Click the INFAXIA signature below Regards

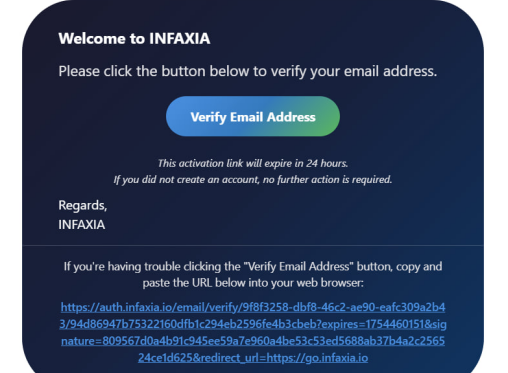click(82, 225)
